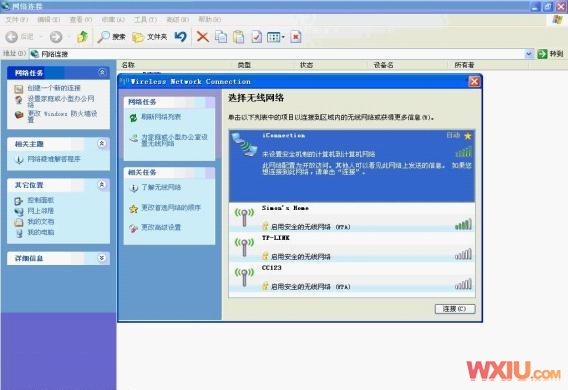This screenshot has height=390, width=568.
Task: Click the Properties checkmark toolbar icon
Action: 257,37
